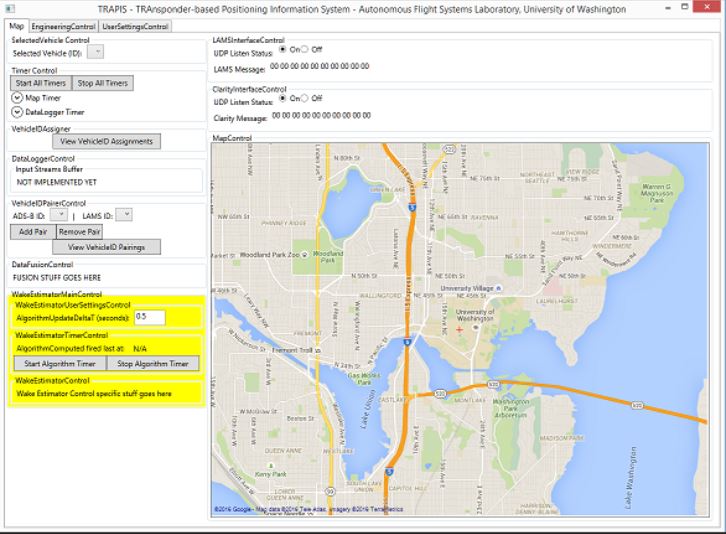Set LAMS UDP Listen Status to On
This screenshot has width=726, height=534.
[282, 49]
